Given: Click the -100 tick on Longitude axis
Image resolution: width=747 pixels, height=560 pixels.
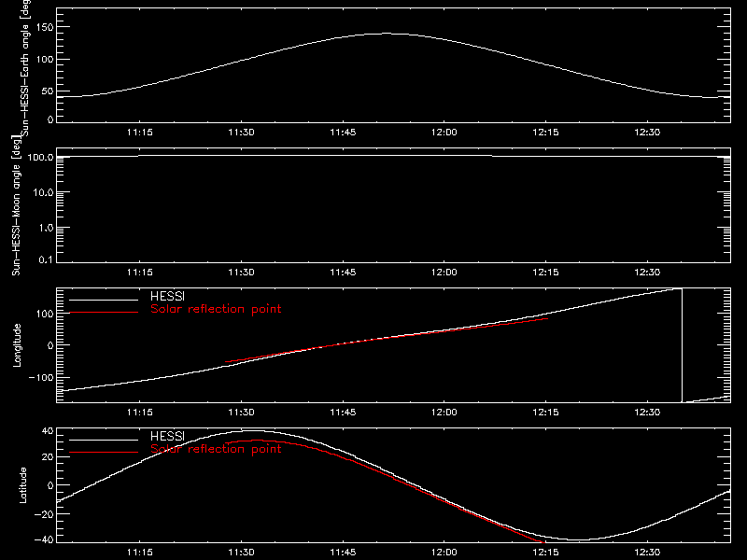Looking at the screenshot, I should pos(41,378).
